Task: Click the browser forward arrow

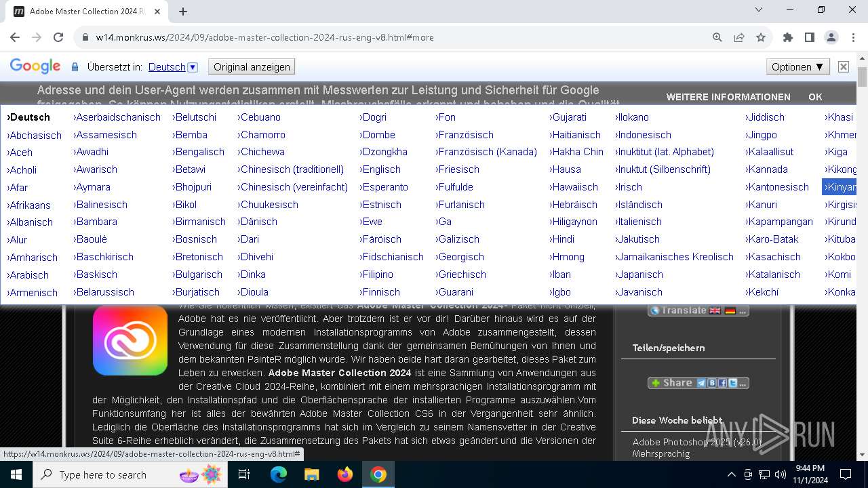Action: (x=37, y=38)
